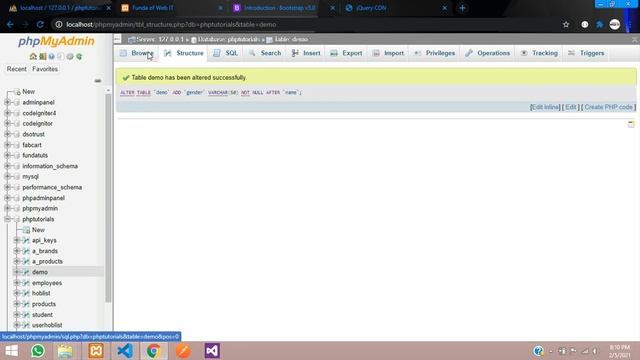
Task: Click the Edit link beside Edit inline
Action: point(571,107)
